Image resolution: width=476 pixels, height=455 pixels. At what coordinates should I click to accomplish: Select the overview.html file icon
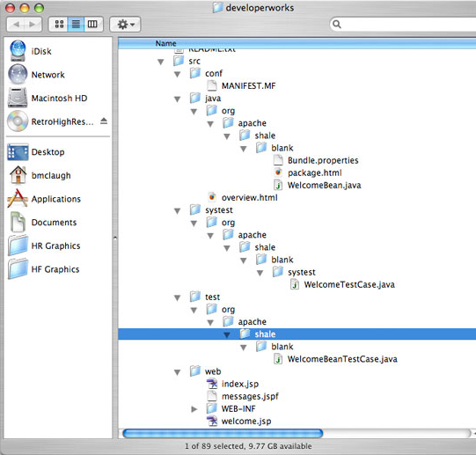(212, 197)
